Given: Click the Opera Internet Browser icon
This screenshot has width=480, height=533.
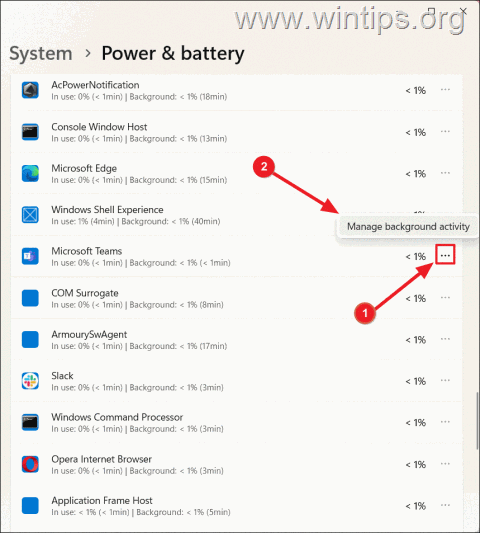Looking at the screenshot, I should pos(30,464).
